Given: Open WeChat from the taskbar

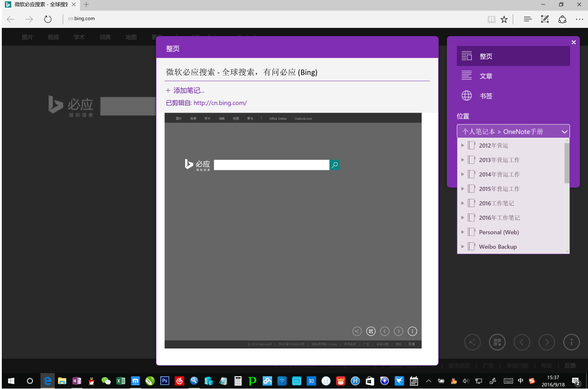Looking at the screenshot, I should tap(106, 381).
